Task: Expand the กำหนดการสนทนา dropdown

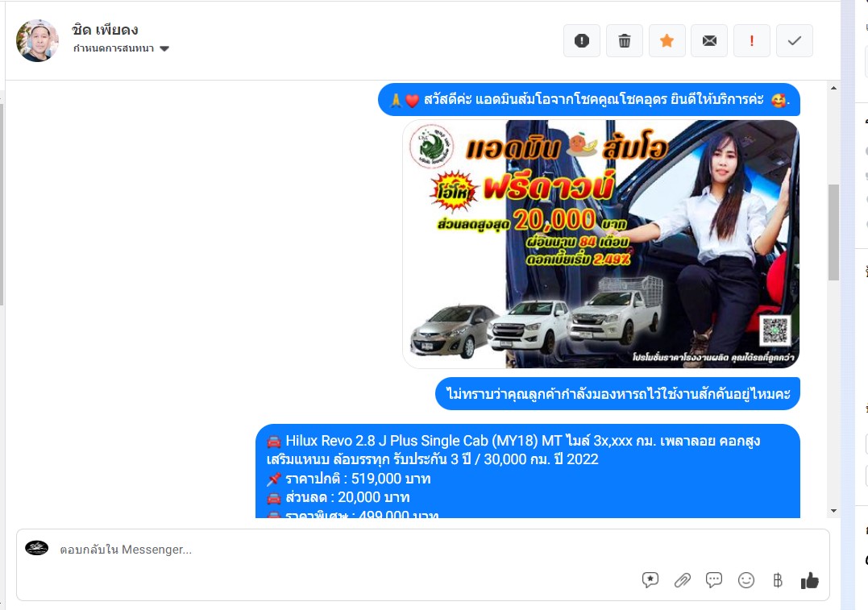Action: (x=121, y=48)
